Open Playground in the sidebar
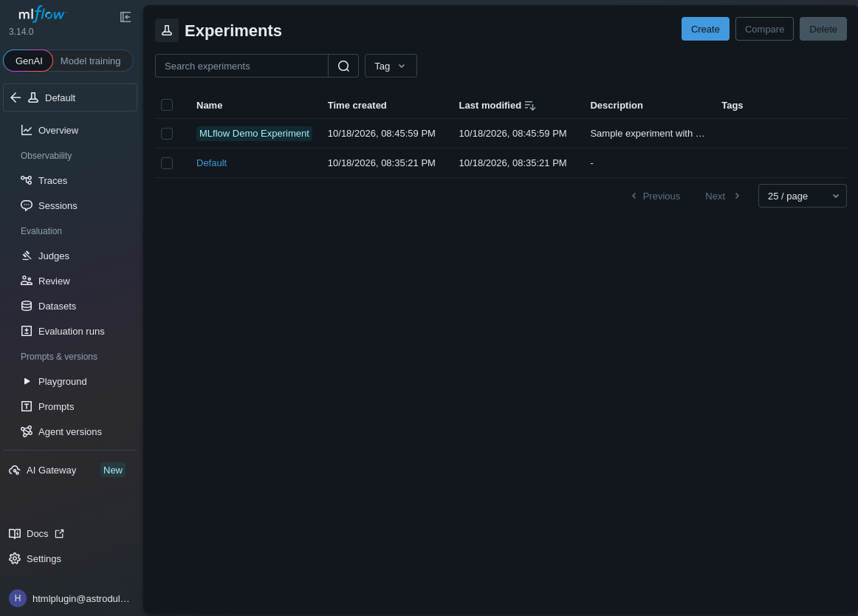Image resolution: width=858 pixels, height=616 pixels. click(x=70, y=381)
